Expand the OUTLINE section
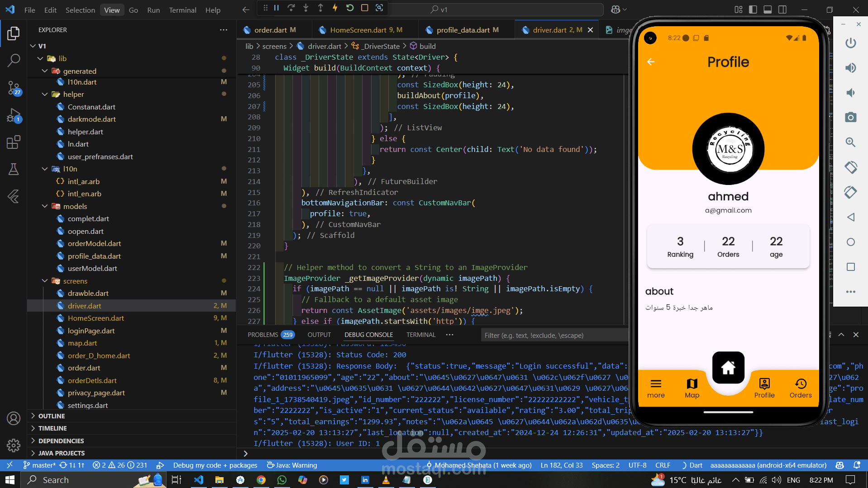Image resolution: width=868 pixels, height=488 pixels. pos(52,416)
